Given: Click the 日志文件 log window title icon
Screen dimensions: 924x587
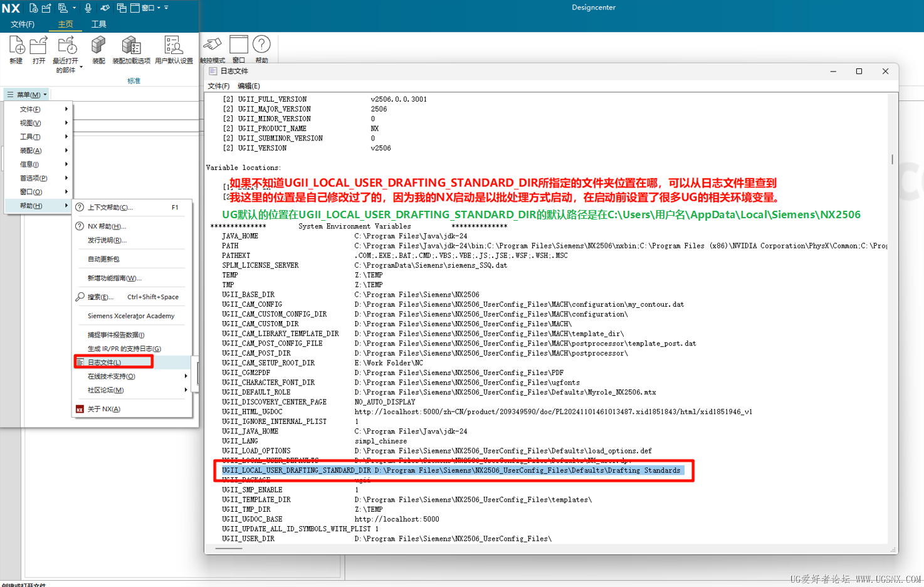Looking at the screenshot, I should click(213, 71).
